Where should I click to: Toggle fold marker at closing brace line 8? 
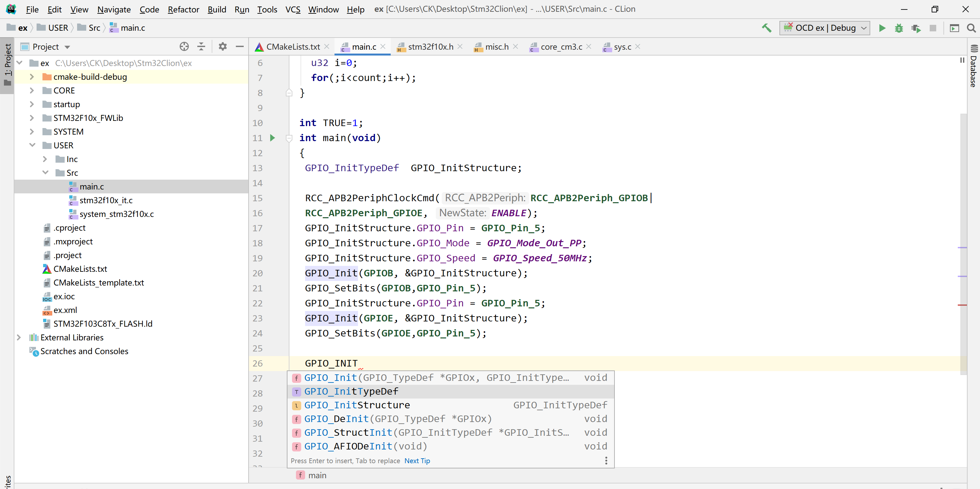tap(289, 93)
